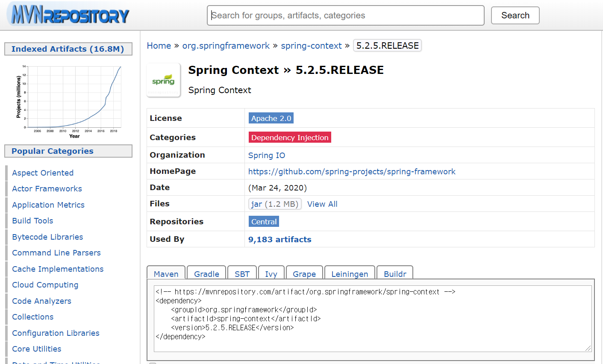Open Cache Implementations category
The height and width of the screenshot is (364, 603).
58,269
